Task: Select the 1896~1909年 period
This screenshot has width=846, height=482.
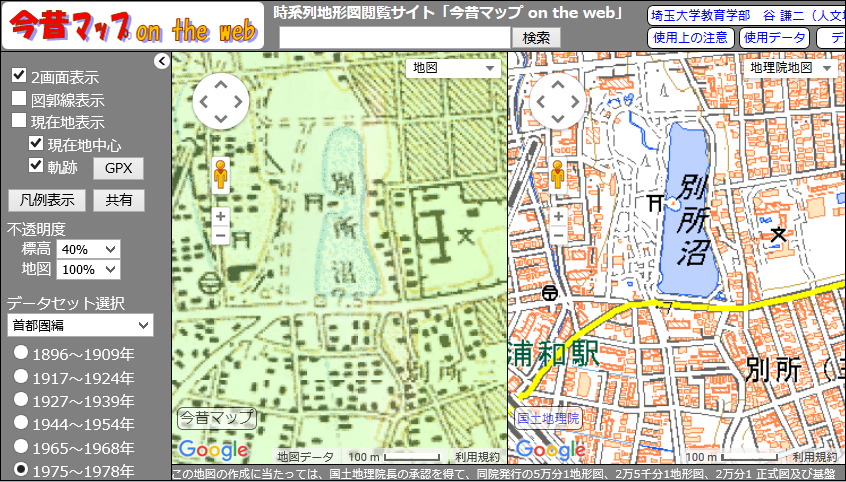Action: 21,352
